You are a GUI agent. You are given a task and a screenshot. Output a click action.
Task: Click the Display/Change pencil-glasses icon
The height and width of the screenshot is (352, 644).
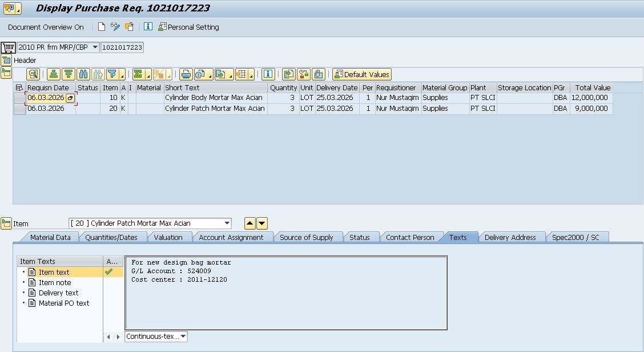click(x=115, y=27)
